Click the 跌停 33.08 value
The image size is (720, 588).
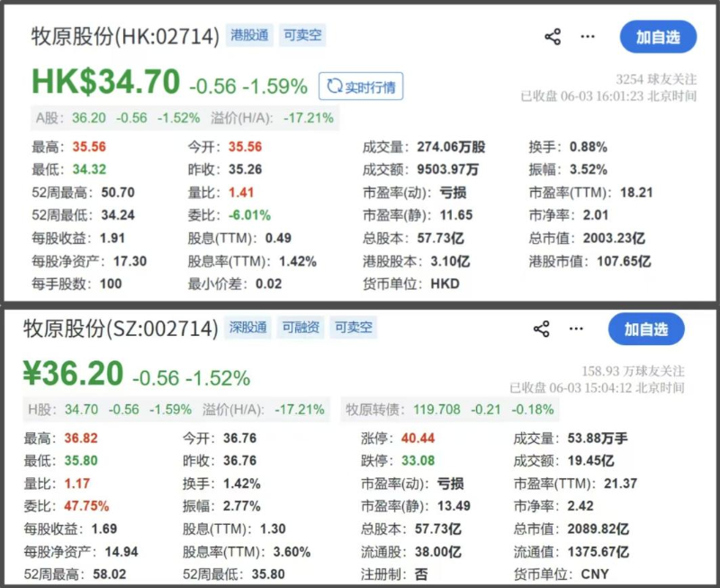pyautogui.click(x=418, y=461)
